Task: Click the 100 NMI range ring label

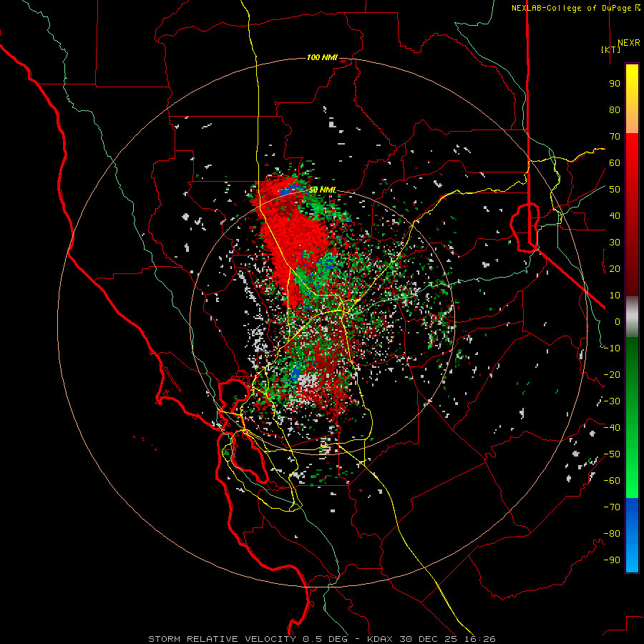Action: click(x=322, y=57)
